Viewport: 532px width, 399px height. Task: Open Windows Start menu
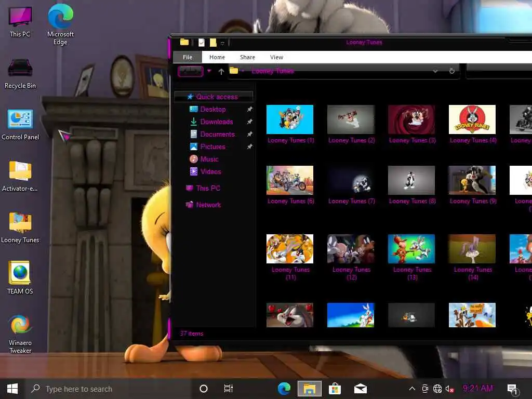click(x=12, y=389)
